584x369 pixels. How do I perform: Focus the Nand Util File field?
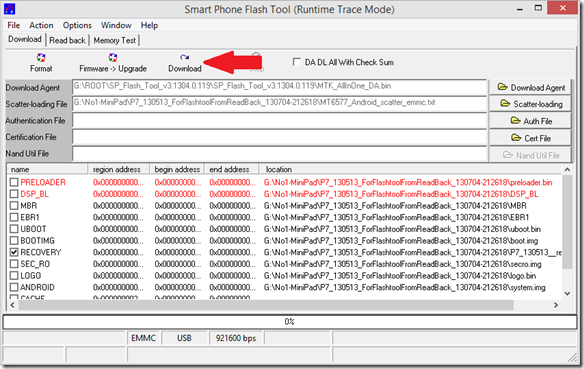[279, 153]
